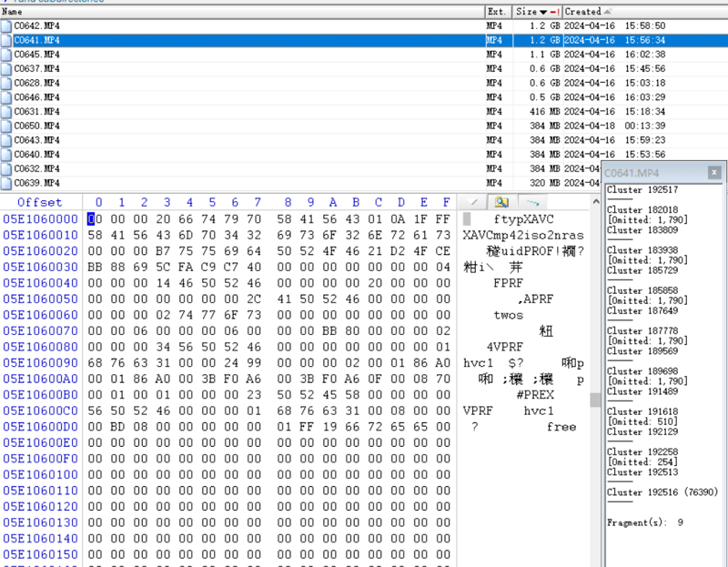This screenshot has height=567, width=728.
Task: Click hex column header F
Action: tap(446, 202)
